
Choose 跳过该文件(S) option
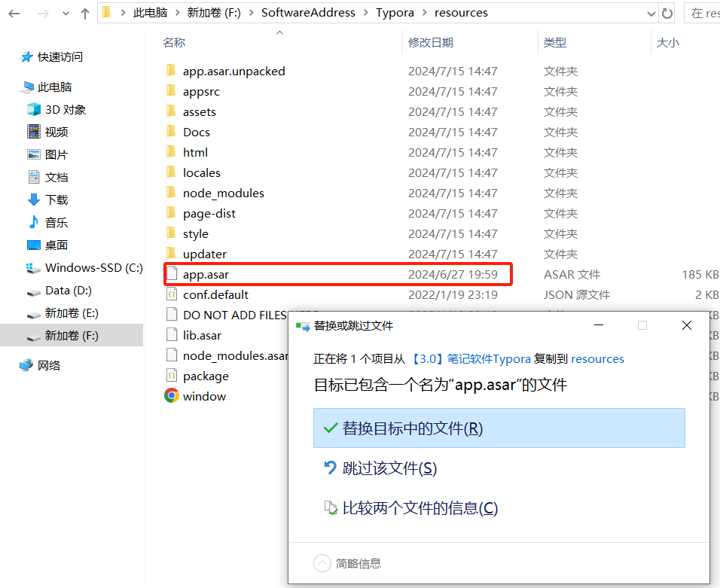(380, 468)
